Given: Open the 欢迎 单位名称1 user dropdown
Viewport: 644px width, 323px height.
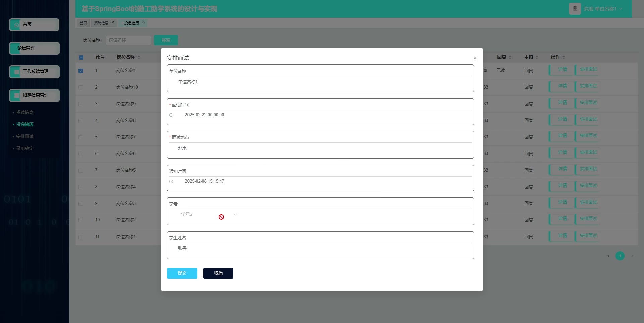Looking at the screenshot, I should click(x=603, y=9).
